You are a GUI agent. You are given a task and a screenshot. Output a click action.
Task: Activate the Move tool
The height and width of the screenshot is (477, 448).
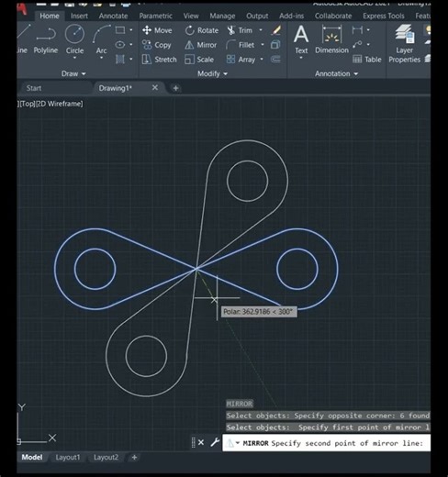[157, 30]
